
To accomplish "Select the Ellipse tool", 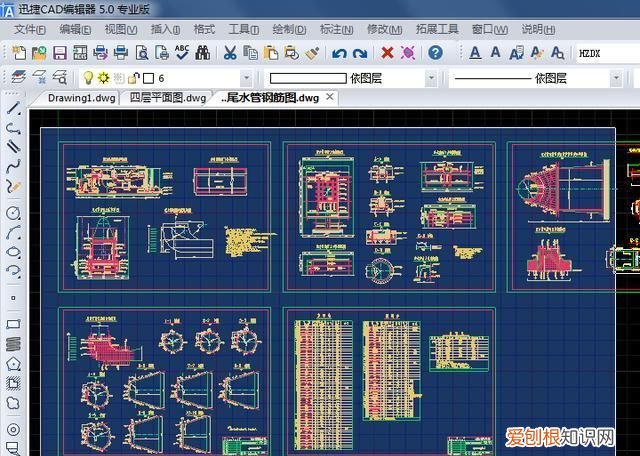I will [13, 252].
